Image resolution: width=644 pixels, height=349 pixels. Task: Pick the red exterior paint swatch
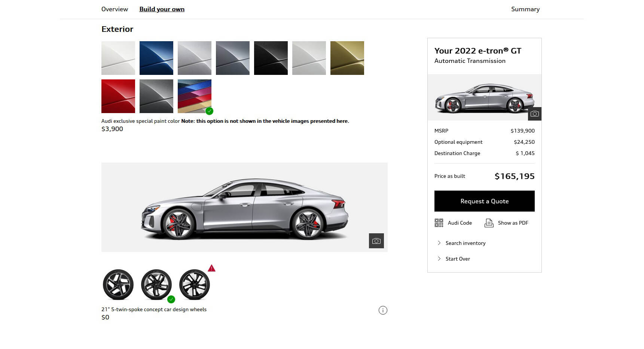click(118, 96)
